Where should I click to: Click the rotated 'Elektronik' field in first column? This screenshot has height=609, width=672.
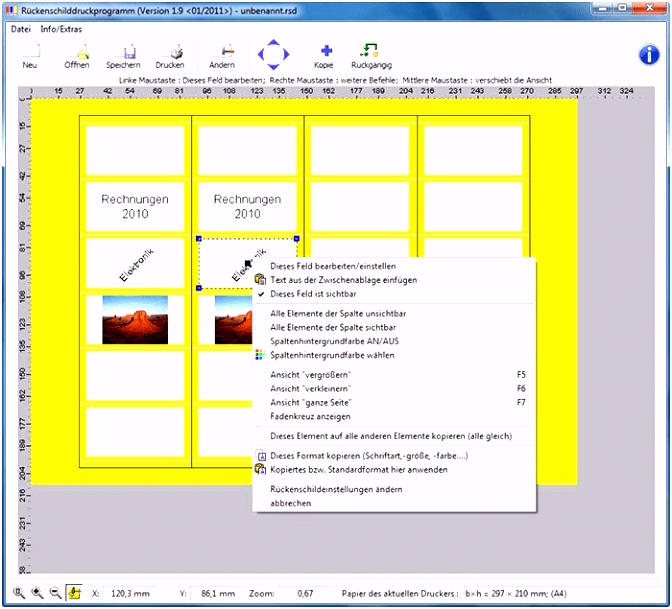(135, 263)
